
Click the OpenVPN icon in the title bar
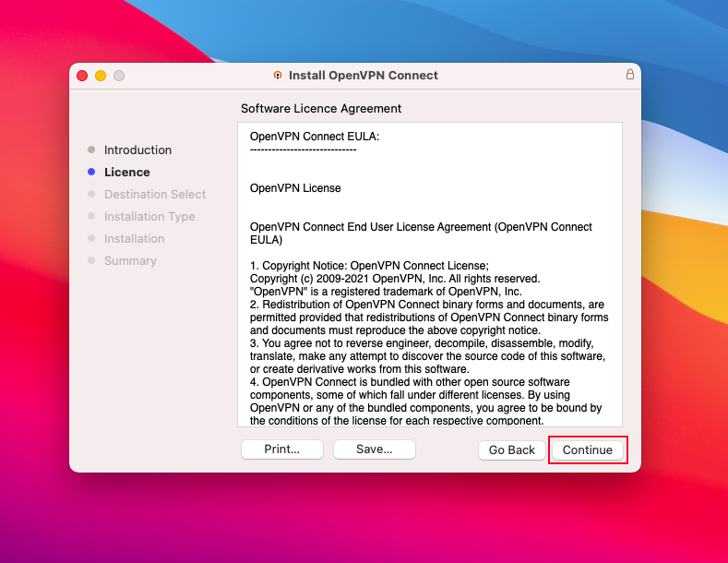[x=278, y=76]
